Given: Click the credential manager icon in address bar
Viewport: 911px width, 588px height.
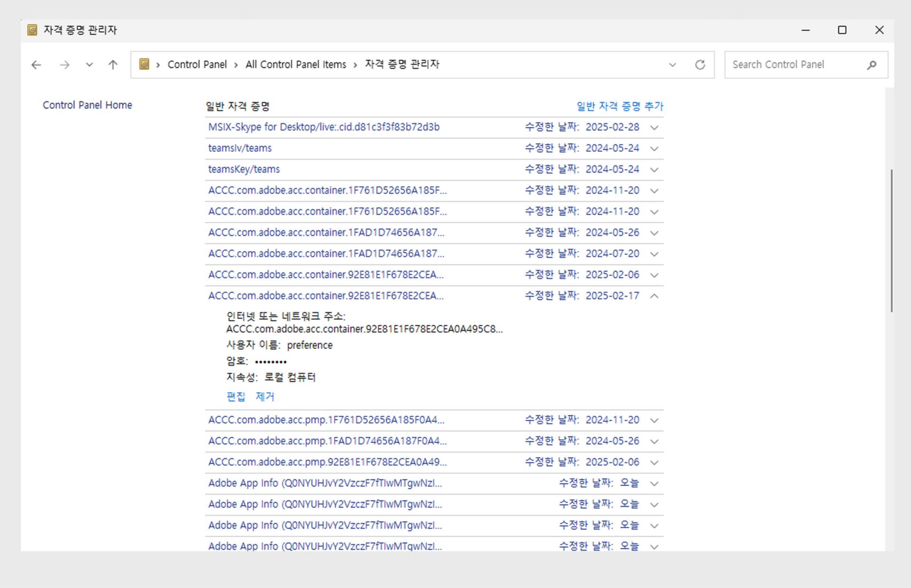Looking at the screenshot, I should pyautogui.click(x=144, y=64).
